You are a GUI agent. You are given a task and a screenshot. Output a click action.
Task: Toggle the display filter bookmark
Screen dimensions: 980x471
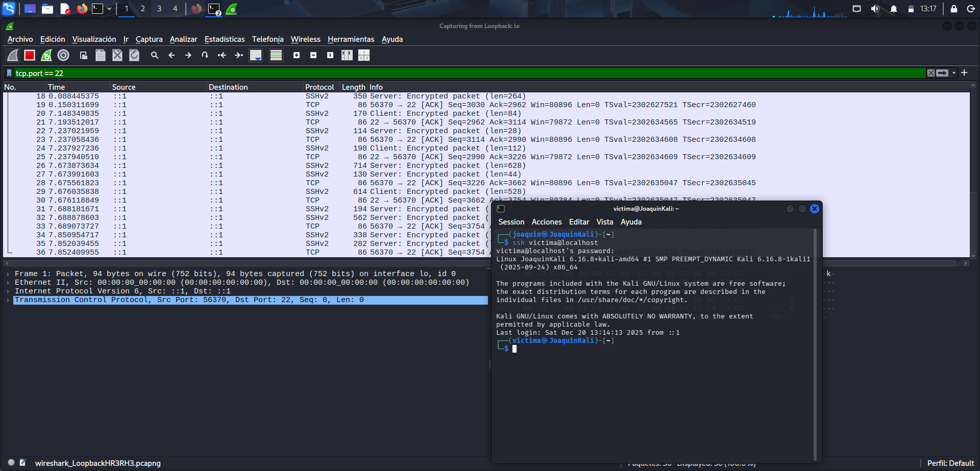click(9, 73)
